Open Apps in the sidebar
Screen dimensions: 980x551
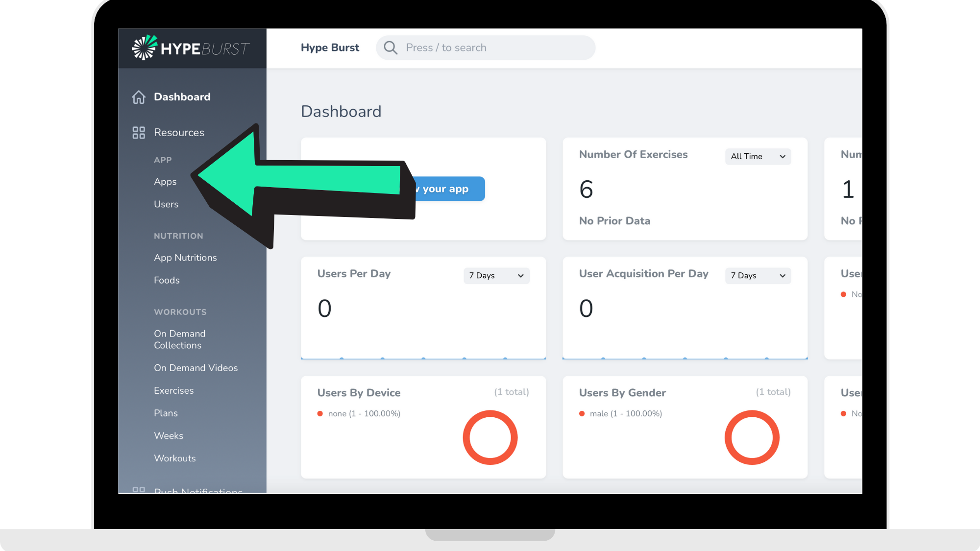point(165,182)
